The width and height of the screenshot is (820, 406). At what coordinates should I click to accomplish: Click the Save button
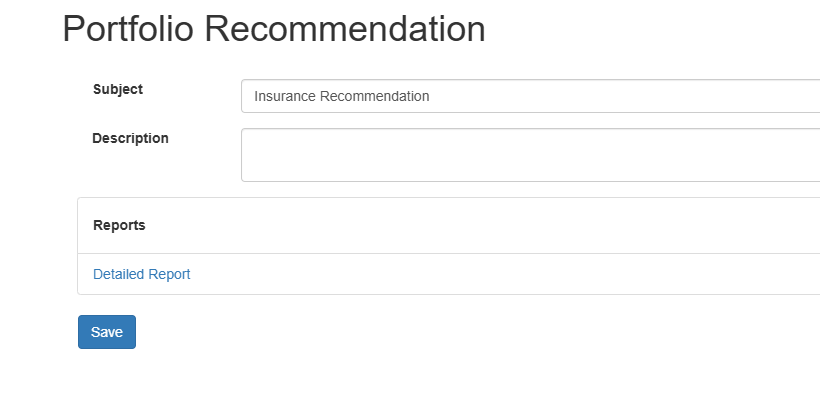pos(107,332)
